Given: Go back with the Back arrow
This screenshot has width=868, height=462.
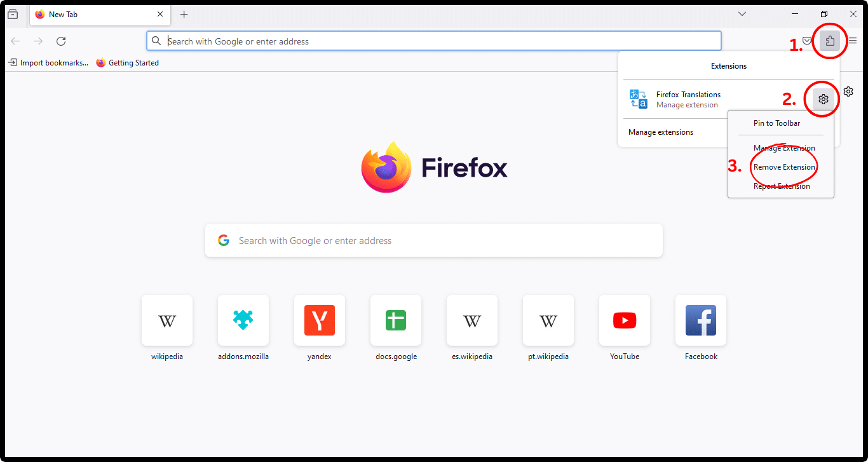Looking at the screenshot, I should pyautogui.click(x=15, y=41).
